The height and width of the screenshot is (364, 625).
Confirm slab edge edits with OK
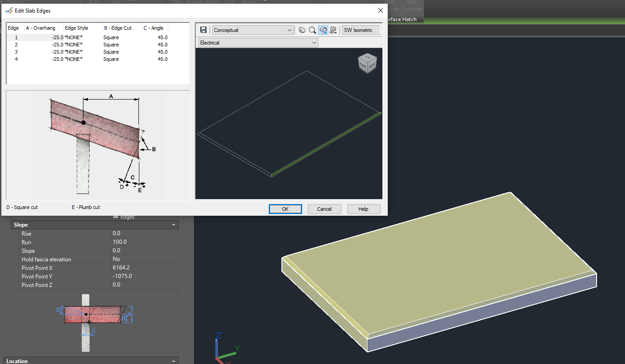pos(285,209)
